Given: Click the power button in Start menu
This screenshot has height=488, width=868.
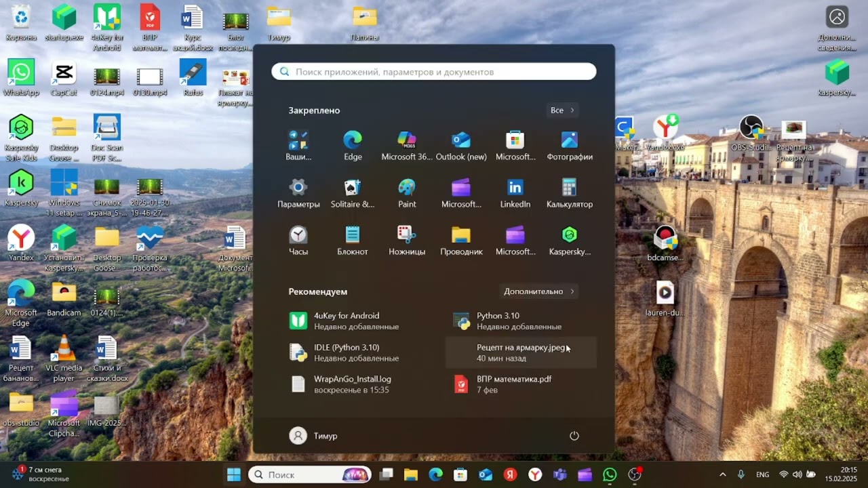Looking at the screenshot, I should pos(574,436).
